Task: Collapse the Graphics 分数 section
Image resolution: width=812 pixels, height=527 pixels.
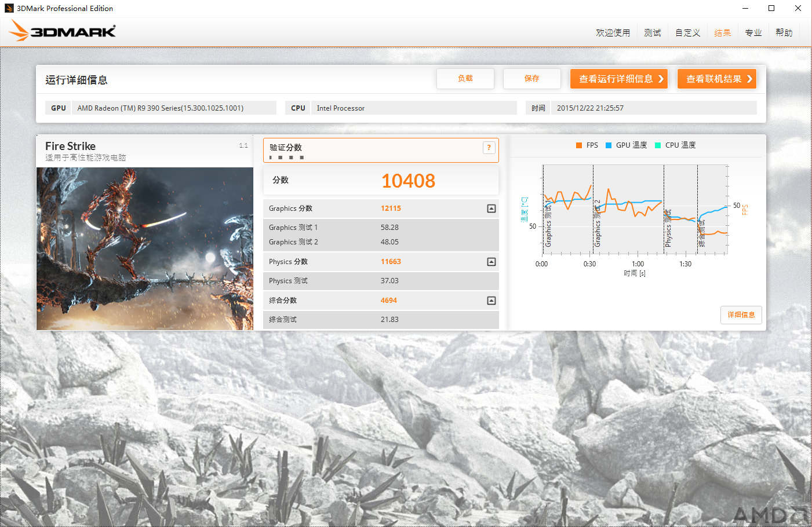Action: point(491,208)
